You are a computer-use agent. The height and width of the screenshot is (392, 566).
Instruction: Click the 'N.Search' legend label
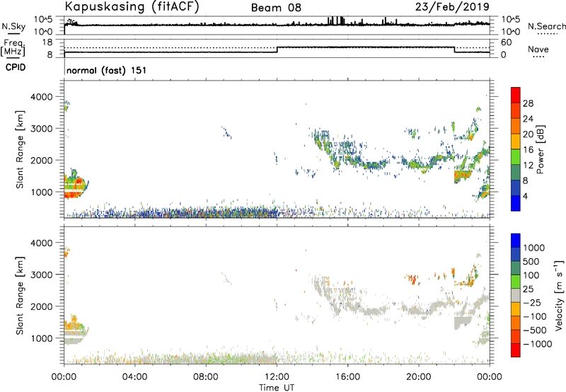pos(546,26)
